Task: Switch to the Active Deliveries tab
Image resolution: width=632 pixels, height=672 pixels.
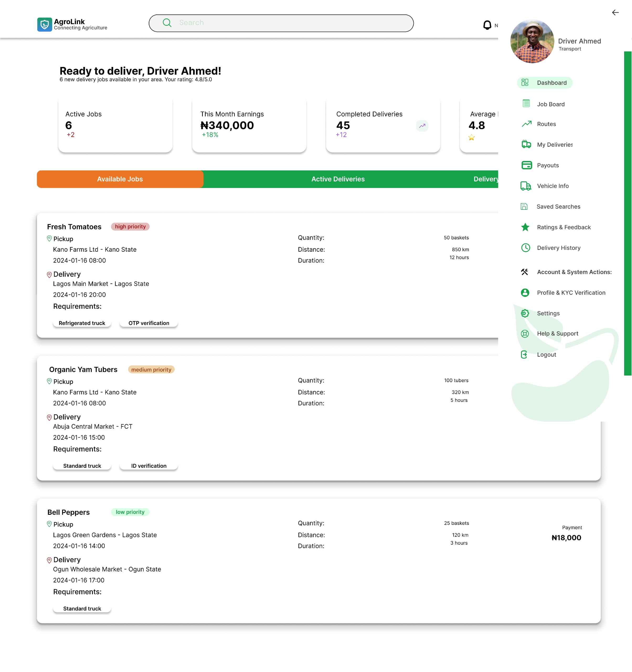Action: 338,179
